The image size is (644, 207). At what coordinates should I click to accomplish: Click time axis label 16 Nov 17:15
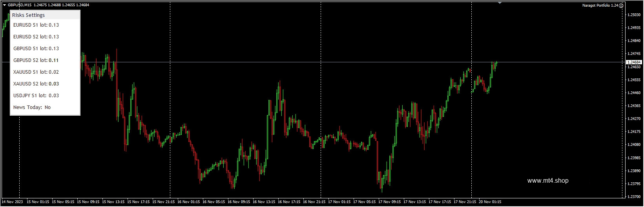click(289, 202)
